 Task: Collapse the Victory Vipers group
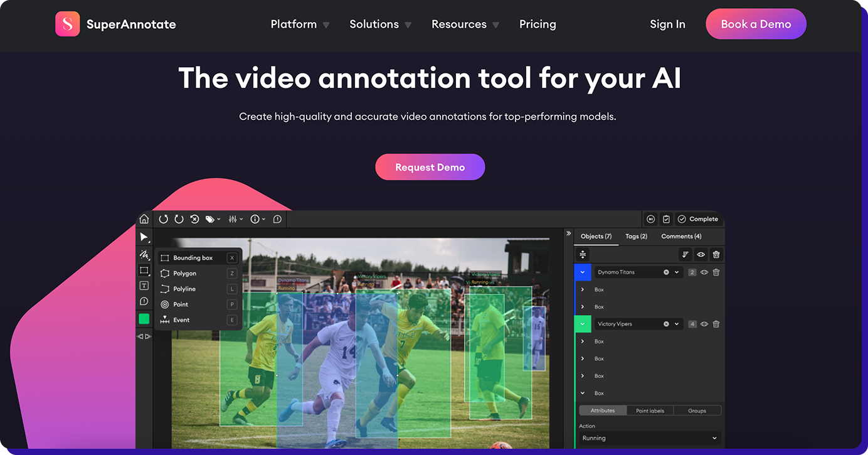[582, 324]
